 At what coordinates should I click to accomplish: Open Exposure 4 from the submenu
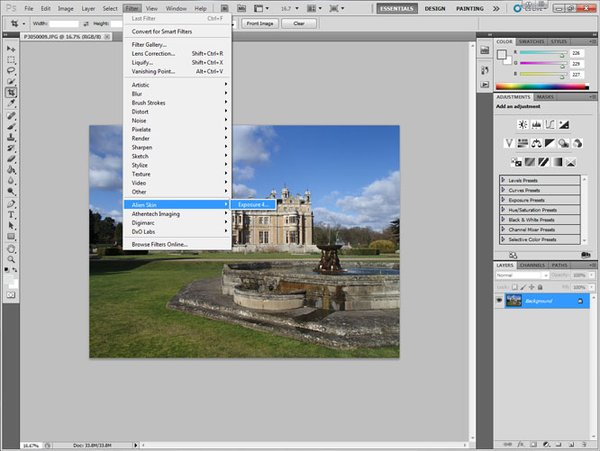click(x=254, y=204)
